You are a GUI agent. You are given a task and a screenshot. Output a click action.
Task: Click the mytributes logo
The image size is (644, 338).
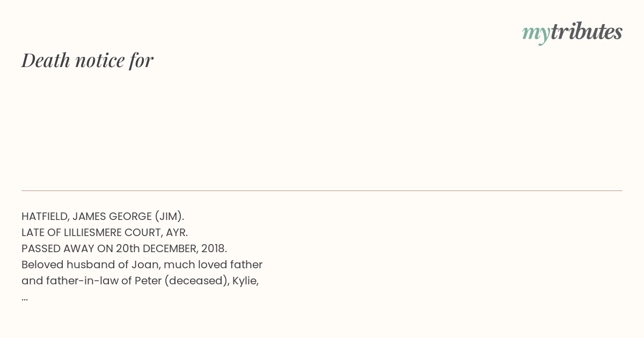572,32
